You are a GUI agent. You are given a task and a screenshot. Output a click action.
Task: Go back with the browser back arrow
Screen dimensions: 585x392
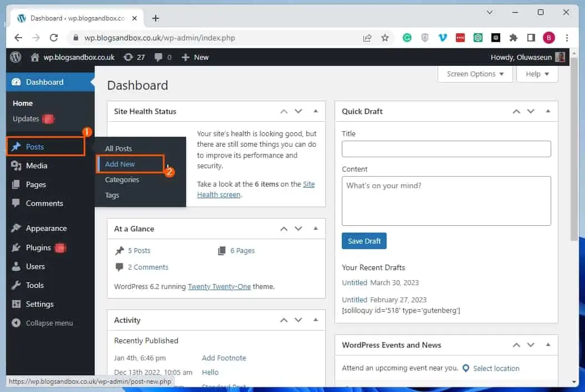18,38
